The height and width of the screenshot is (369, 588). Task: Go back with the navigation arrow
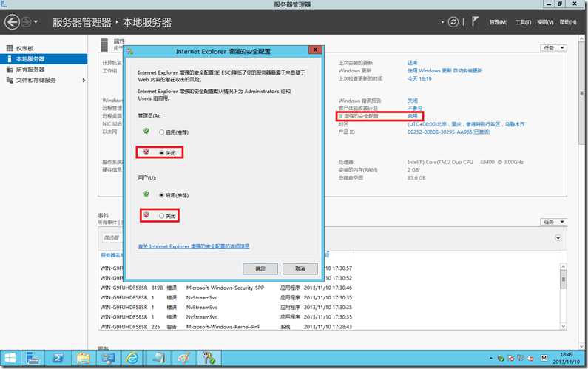[12, 22]
